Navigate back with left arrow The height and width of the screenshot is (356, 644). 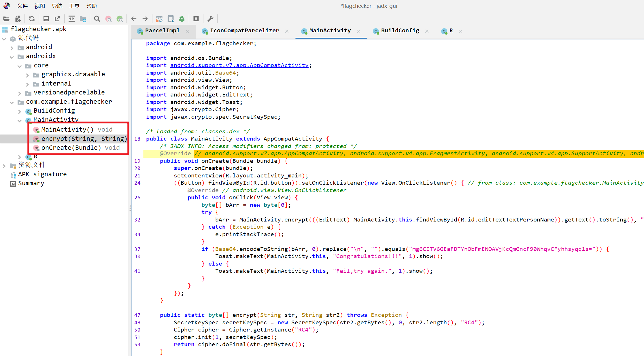point(134,19)
